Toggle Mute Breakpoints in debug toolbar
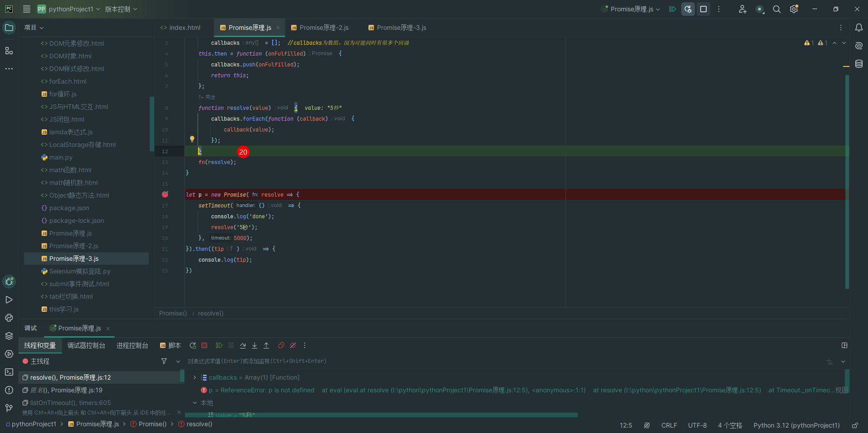The width and height of the screenshot is (868, 433). (293, 345)
